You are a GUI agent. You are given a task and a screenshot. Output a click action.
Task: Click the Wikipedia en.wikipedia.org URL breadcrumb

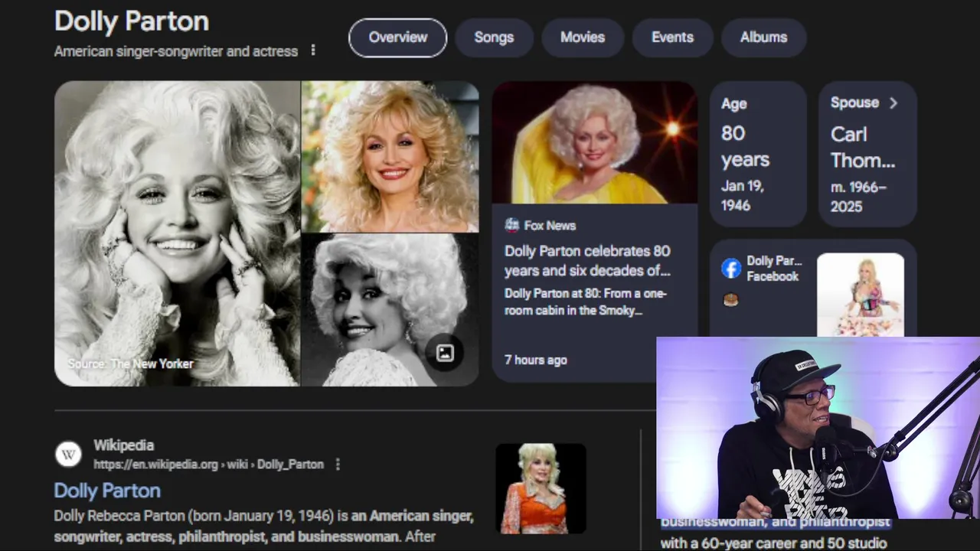pos(208,465)
